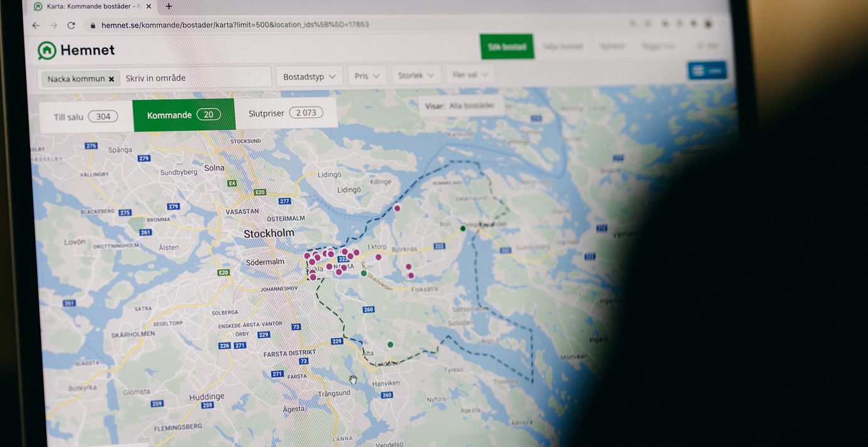Expand the Bostadstyp dropdown
The image size is (868, 447).
[309, 77]
